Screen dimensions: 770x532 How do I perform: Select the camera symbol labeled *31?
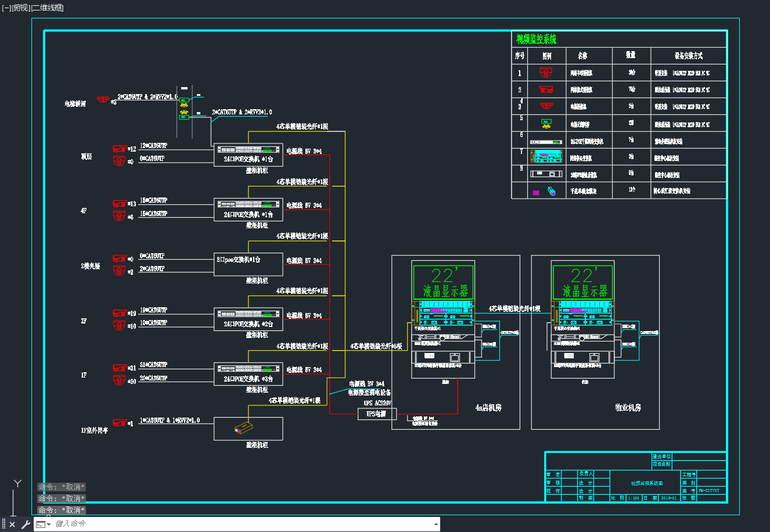120,368
